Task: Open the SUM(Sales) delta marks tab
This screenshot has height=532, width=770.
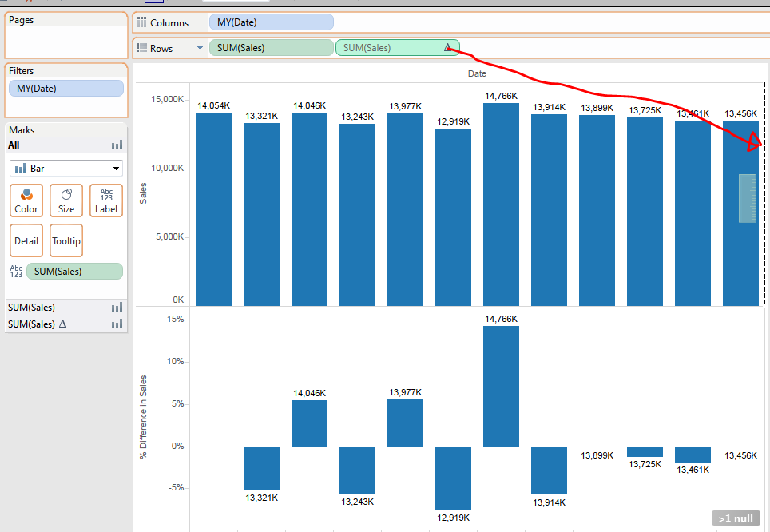Action: [x=65, y=324]
